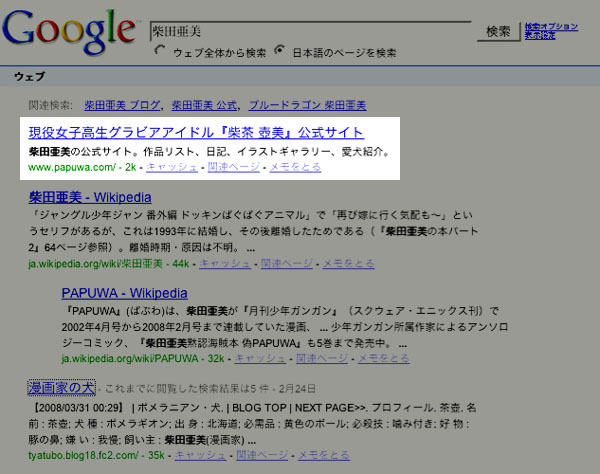
Task: Select ウェブ全体から検索 radio button
Action: point(160,50)
